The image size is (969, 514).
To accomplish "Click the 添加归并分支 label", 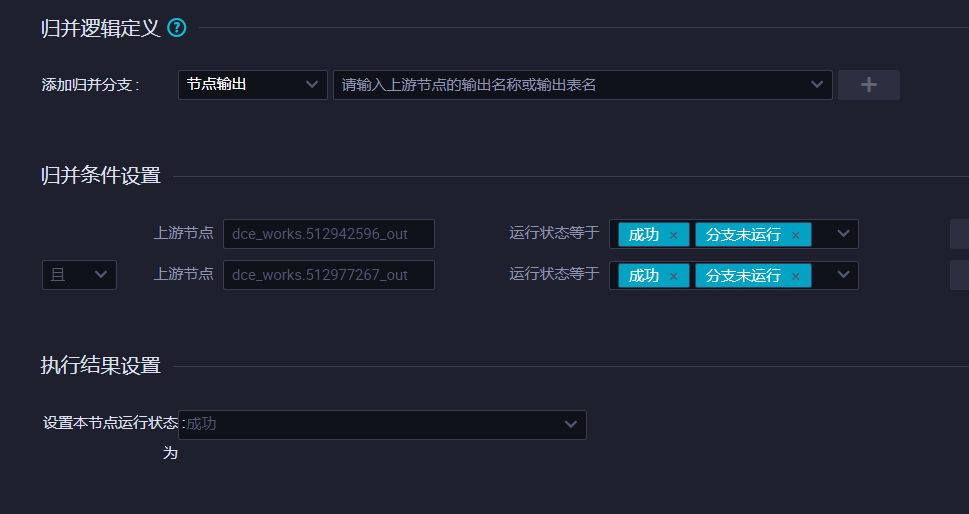I will 90,85.
